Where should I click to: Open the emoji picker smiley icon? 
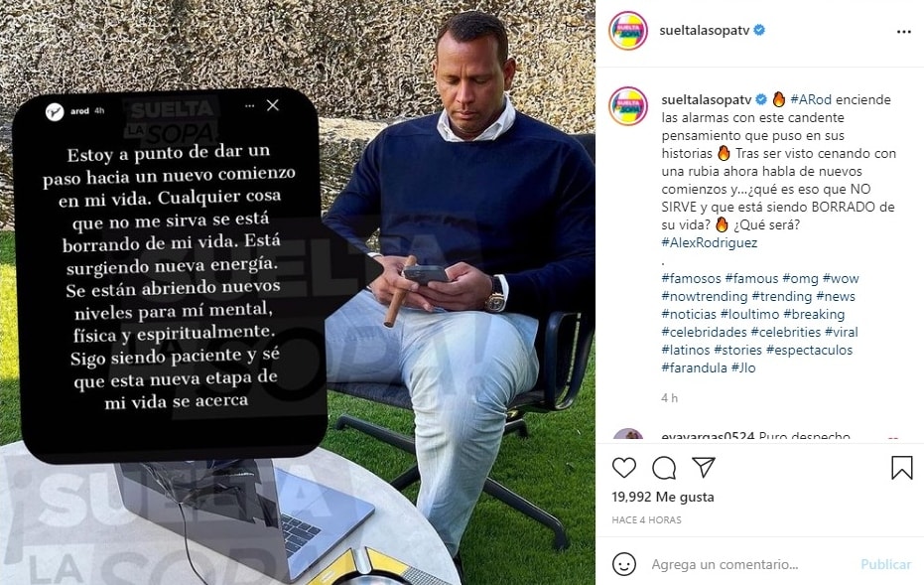pos(624,564)
